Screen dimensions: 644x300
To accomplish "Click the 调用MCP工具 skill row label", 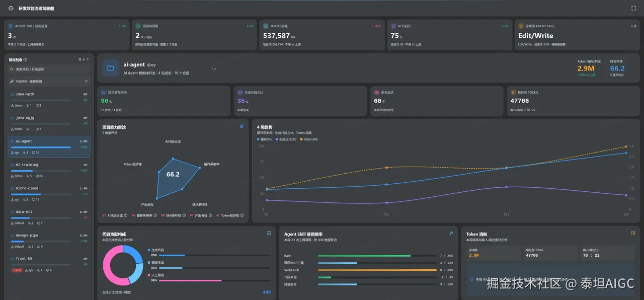I will tap(294, 263).
